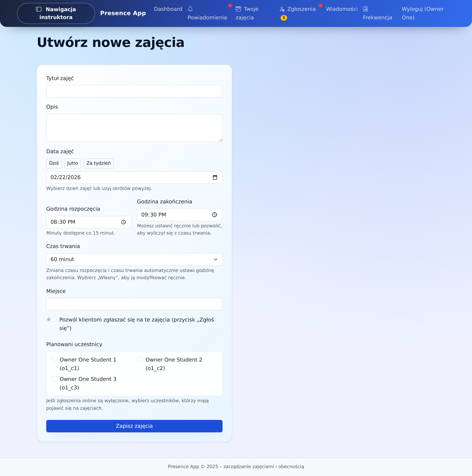Set date with the Jutro shortcut
The image size is (472, 476).
(x=73, y=163)
